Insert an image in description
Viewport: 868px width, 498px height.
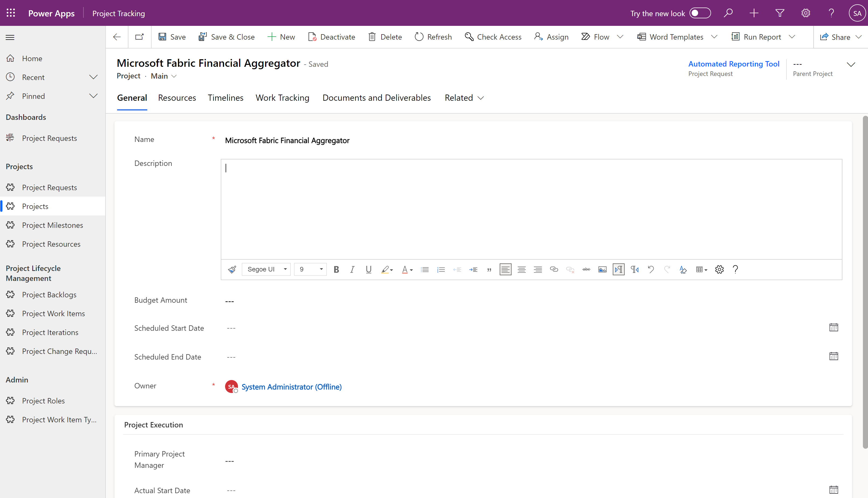[602, 270]
